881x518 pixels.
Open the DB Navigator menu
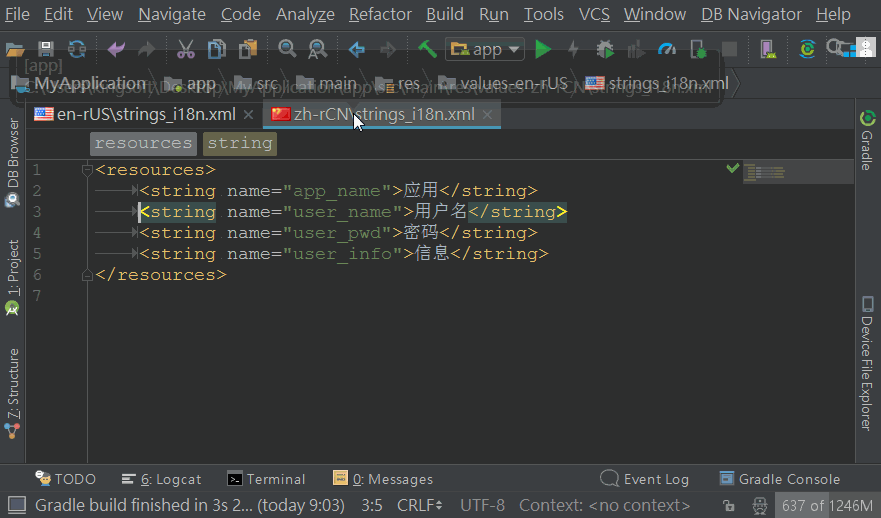(x=751, y=14)
